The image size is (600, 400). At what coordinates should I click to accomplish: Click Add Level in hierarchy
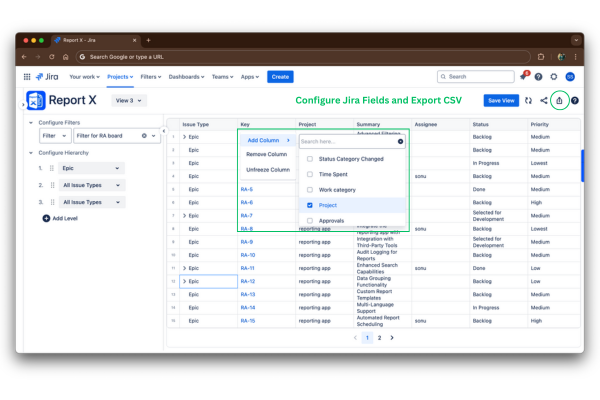tap(60, 219)
